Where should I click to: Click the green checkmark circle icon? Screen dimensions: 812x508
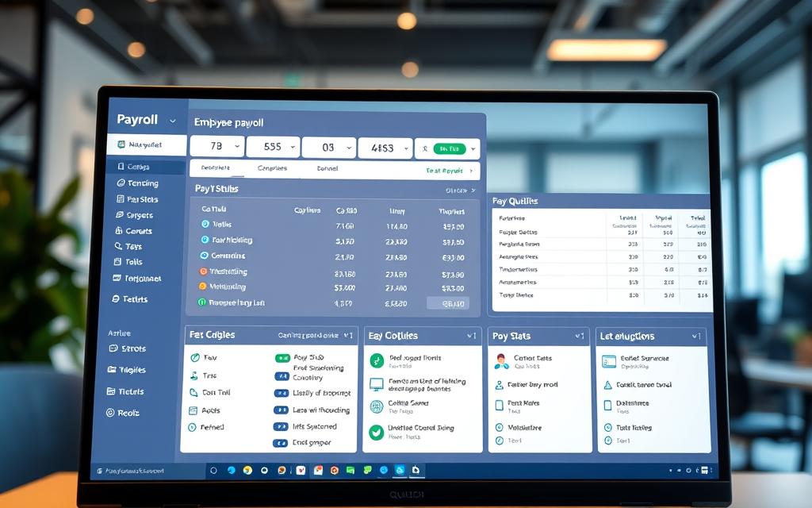click(377, 432)
